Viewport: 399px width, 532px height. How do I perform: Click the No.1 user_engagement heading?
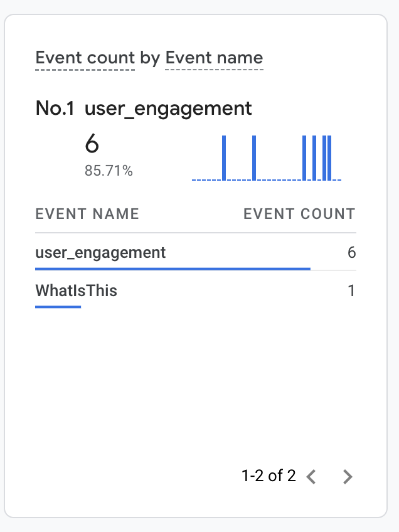[x=168, y=109]
